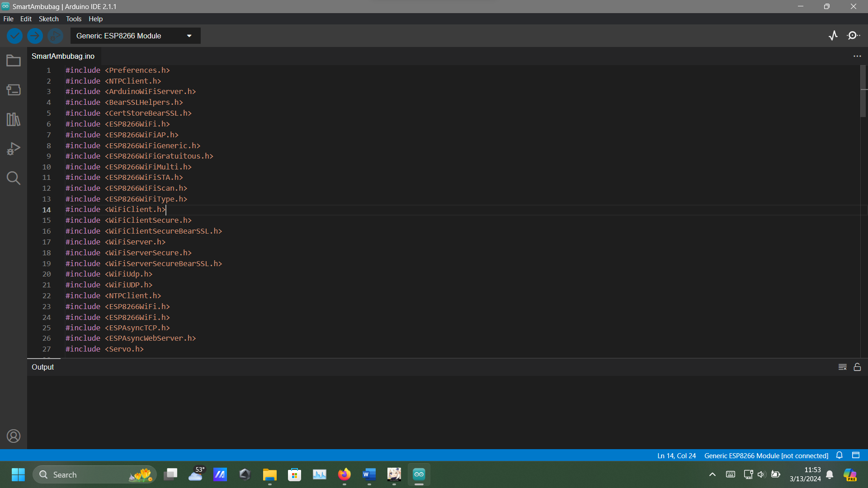Show hidden system tray icons
The image size is (868, 488).
[x=712, y=474]
